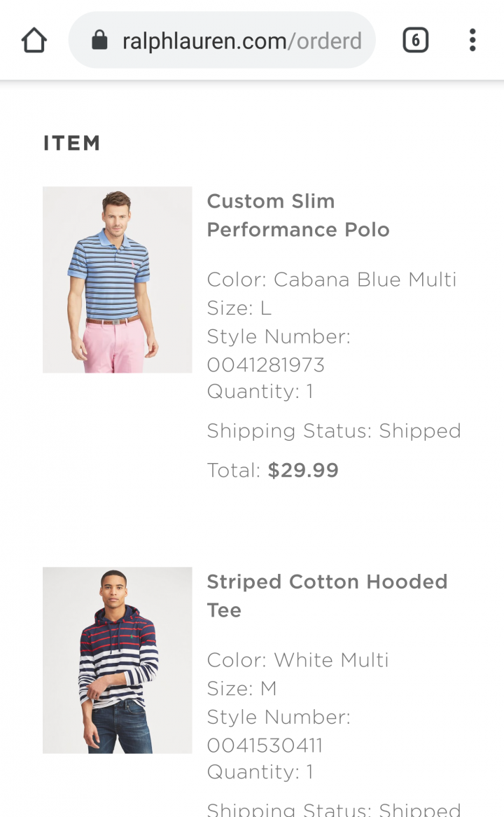
Task: Tap the Color: White Multi text
Action: click(297, 659)
